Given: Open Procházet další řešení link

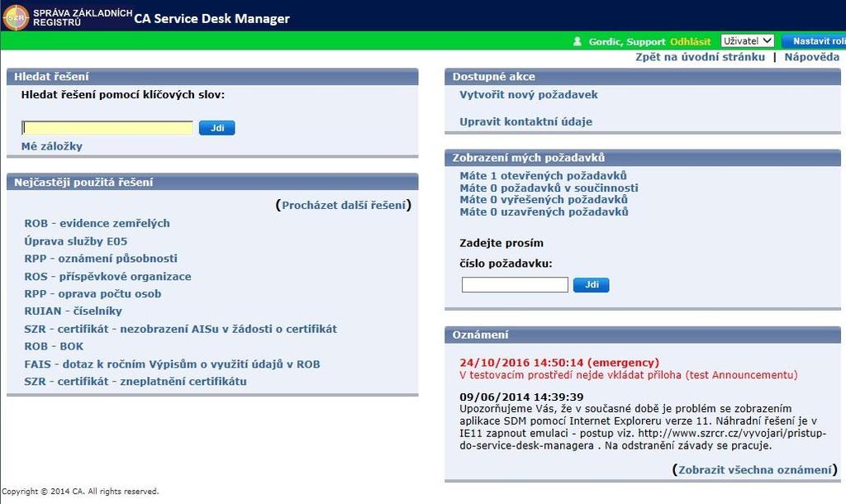Looking at the screenshot, I should [x=344, y=205].
